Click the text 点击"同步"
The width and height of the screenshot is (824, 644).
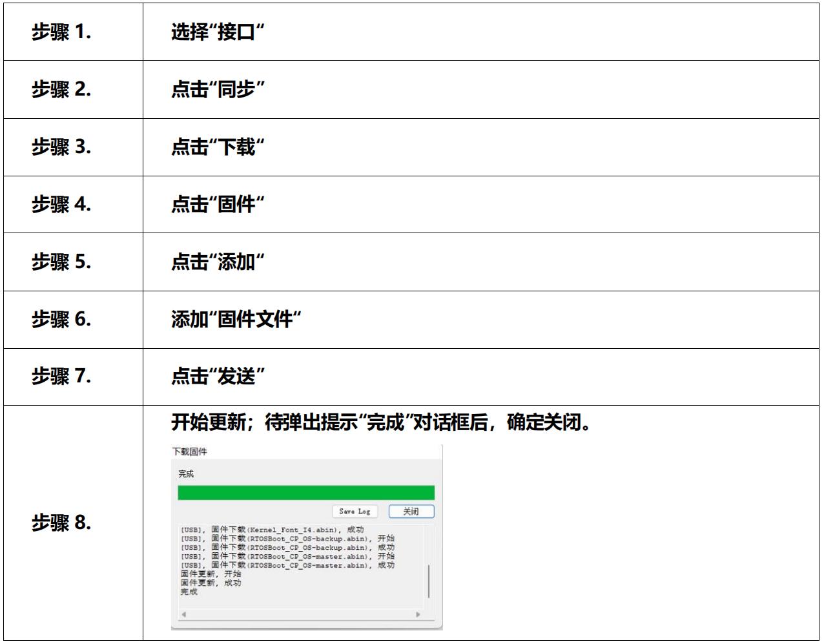(218, 89)
